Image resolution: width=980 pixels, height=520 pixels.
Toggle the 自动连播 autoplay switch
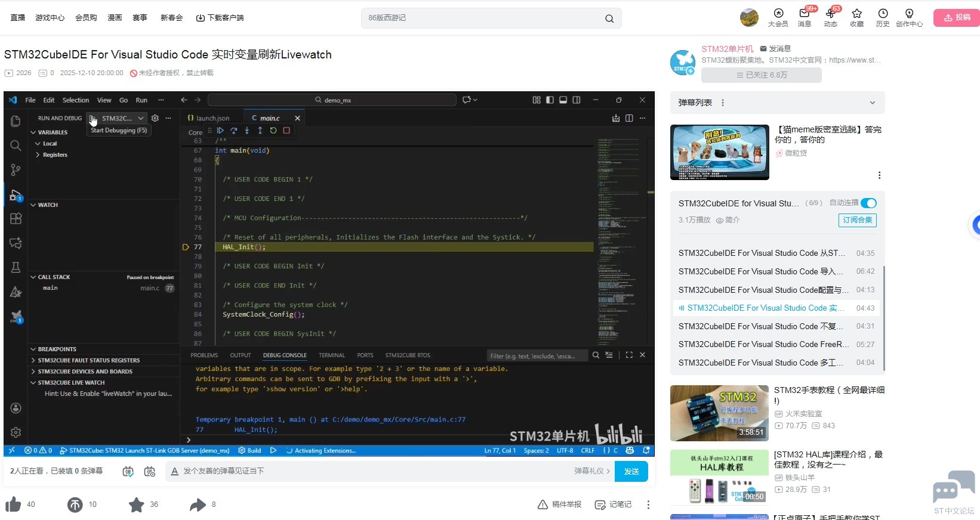pos(868,203)
